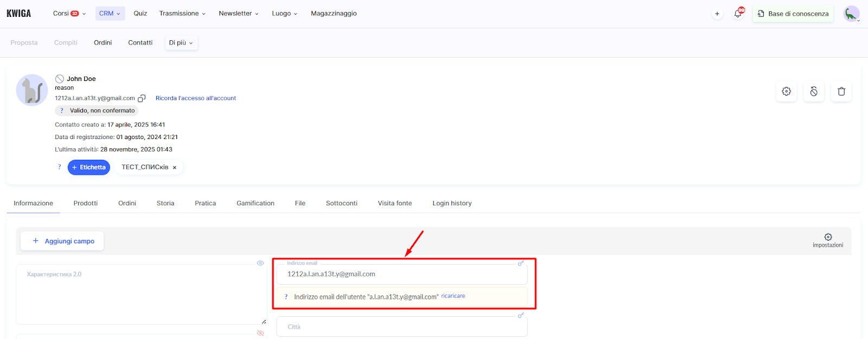Click into the Città input field
868x339 pixels.
(x=401, y=327)
